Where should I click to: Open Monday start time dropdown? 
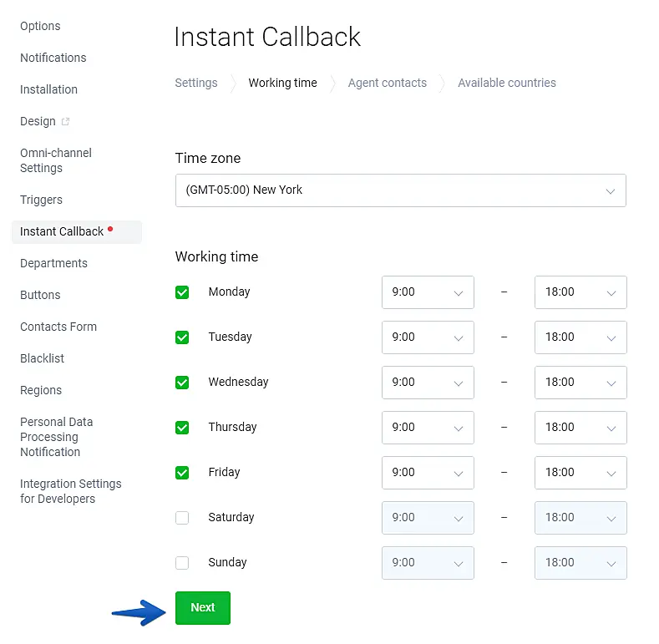click(x=428, y=292)
